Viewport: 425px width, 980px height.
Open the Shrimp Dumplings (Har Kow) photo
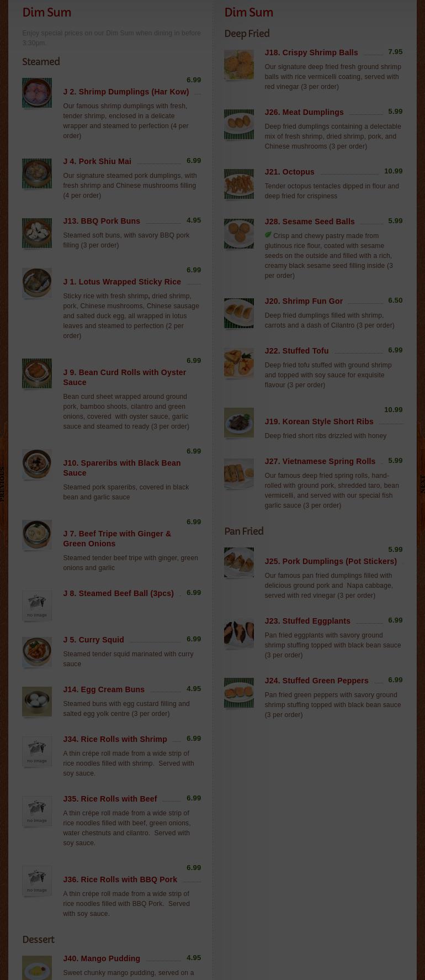(x=37, y=93)
